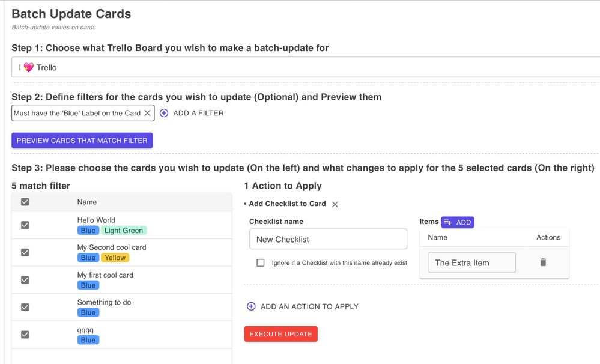Remove the 'Blue' Label filter chip

coord(147,113)
